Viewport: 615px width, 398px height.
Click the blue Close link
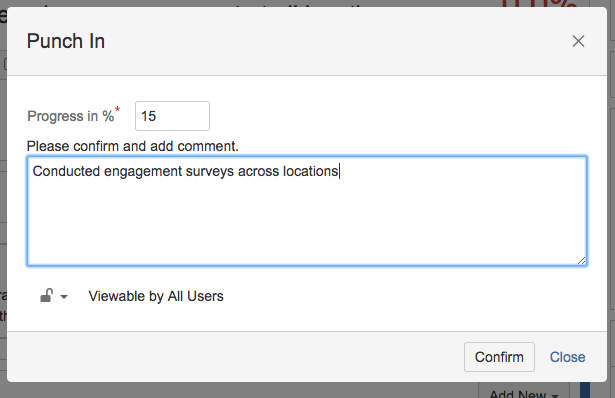[x=568, y=357]
